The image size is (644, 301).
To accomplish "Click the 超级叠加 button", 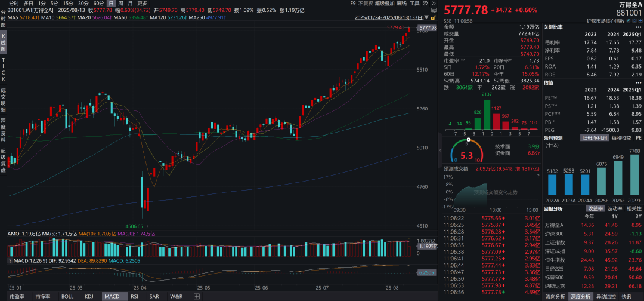I will click(385, 4).
